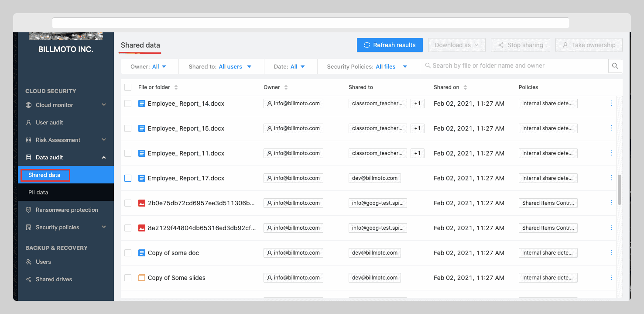Screen dimensions: 644x314
Task: Click the search magnifier icon
Action: pos(615,66)
